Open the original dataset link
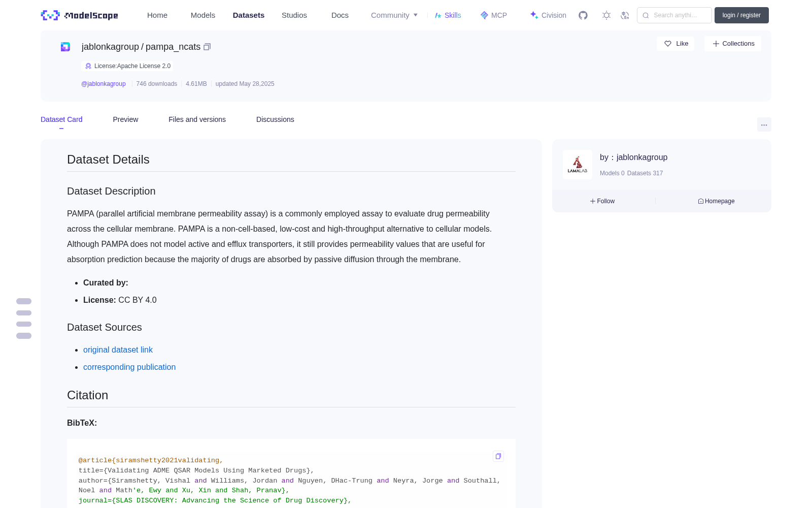The image size is (812, 508). click(x=118, y=350)
